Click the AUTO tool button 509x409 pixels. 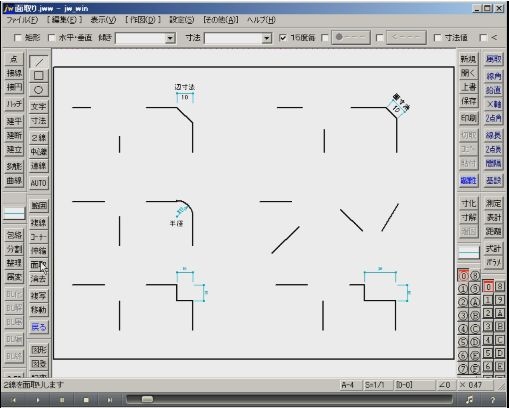pos(39,183)
